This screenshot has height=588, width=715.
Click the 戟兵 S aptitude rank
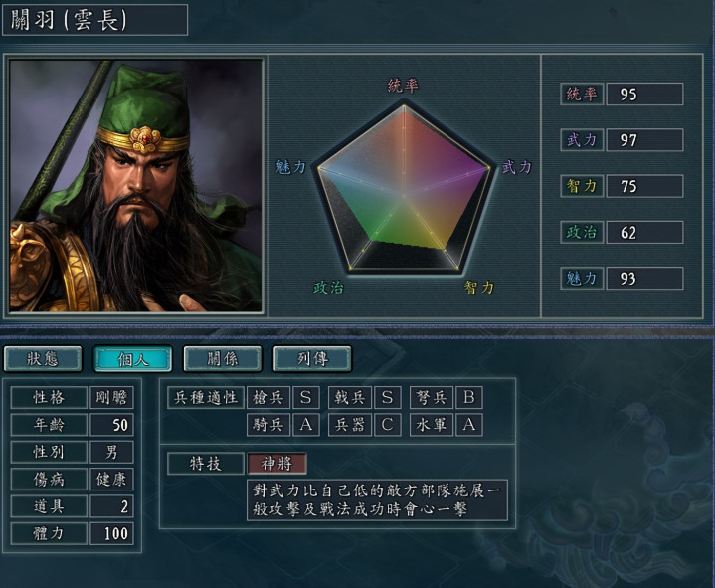pyautogui.click(x=387, y=397)
